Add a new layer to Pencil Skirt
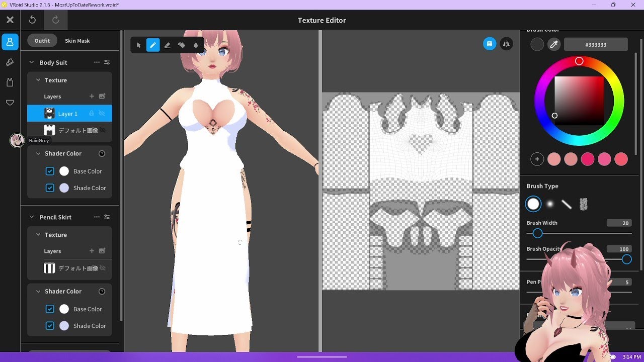The image size is (644, 362). point(92,251)
